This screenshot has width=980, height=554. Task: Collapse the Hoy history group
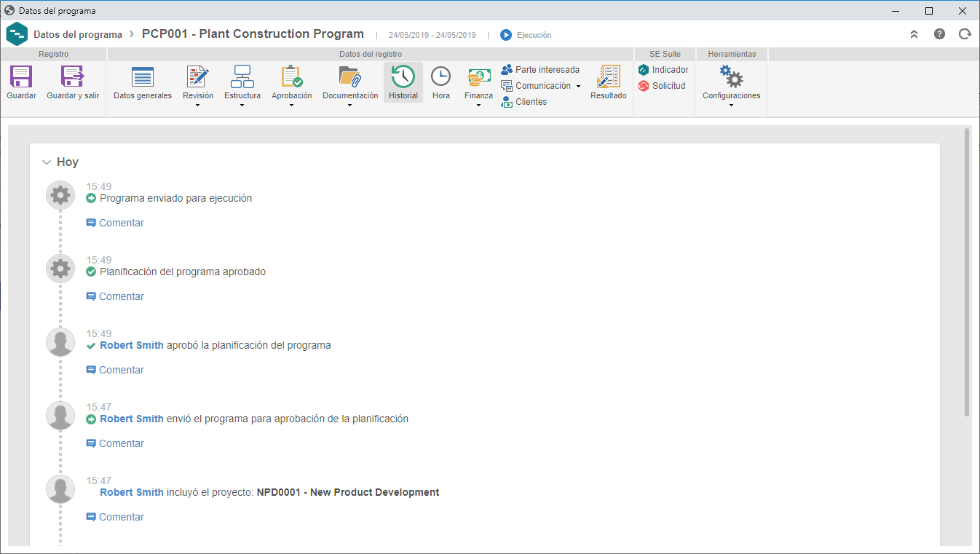(x=47, y=162)
